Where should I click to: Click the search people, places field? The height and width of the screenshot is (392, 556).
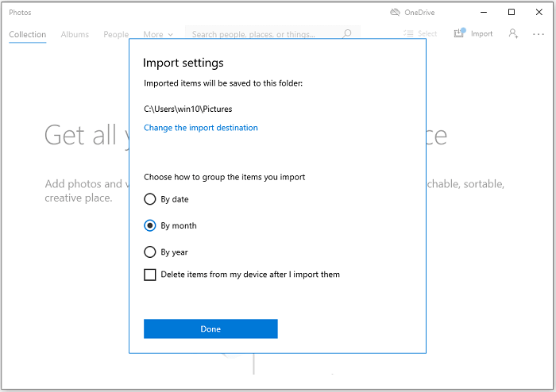(262, 34)
